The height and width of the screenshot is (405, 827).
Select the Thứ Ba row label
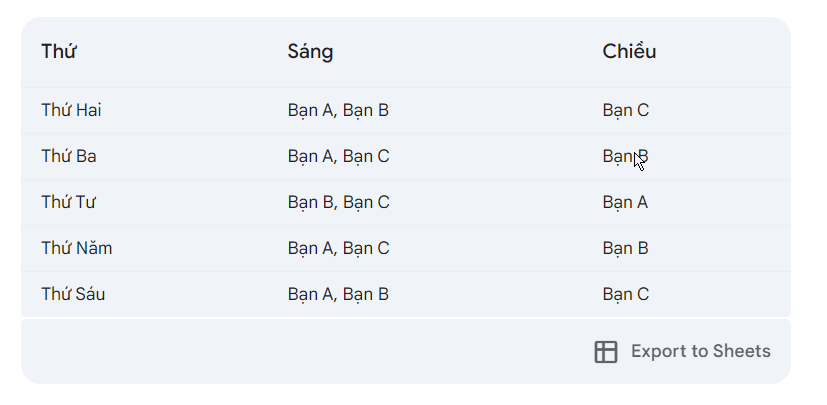[x=69, y=156]
